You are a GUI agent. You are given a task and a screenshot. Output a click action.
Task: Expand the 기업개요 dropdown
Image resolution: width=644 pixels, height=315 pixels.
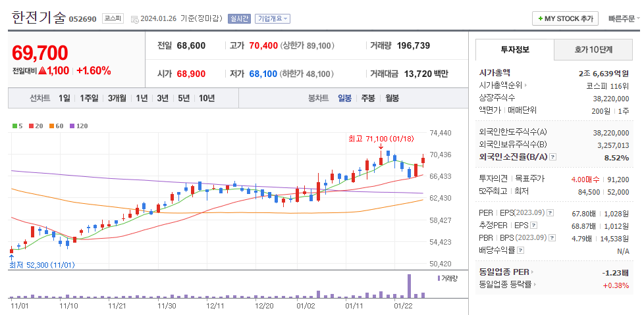[x=273, y=19]
